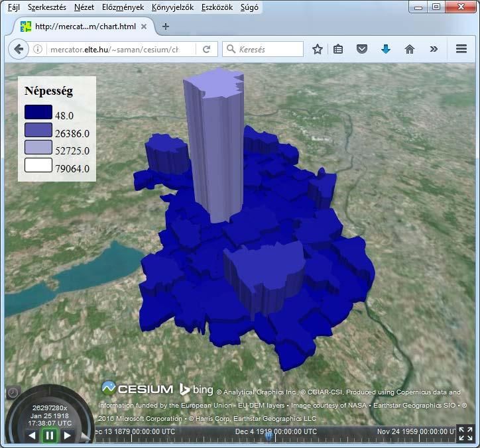
Task: Click the page favicon on the tab
Action: (26, 27)
